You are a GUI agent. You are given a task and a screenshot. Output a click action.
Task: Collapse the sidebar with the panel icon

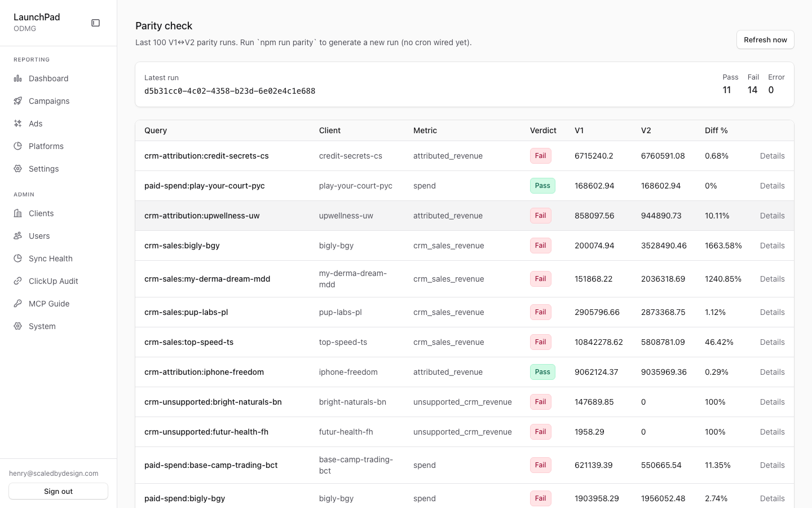point(96,23)
